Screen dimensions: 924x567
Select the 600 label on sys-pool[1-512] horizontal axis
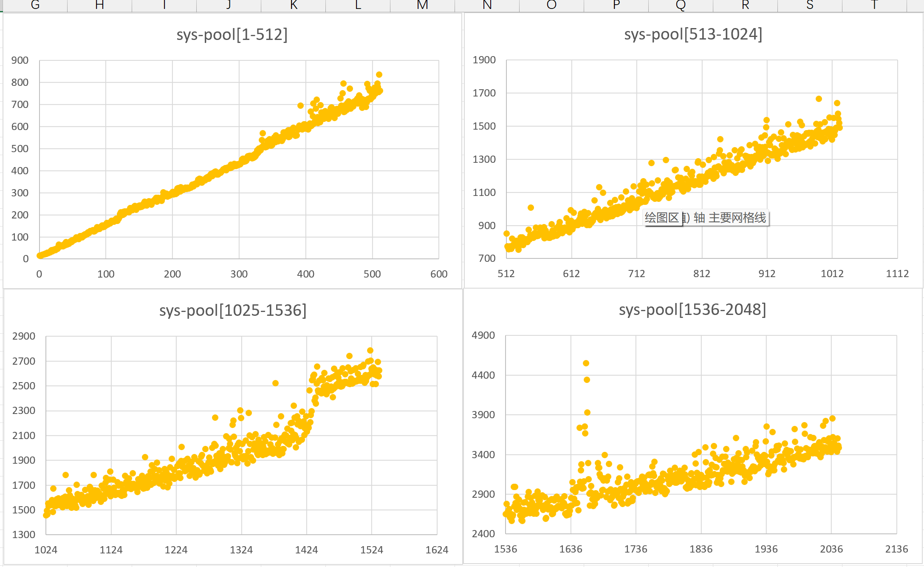(439, 274)
